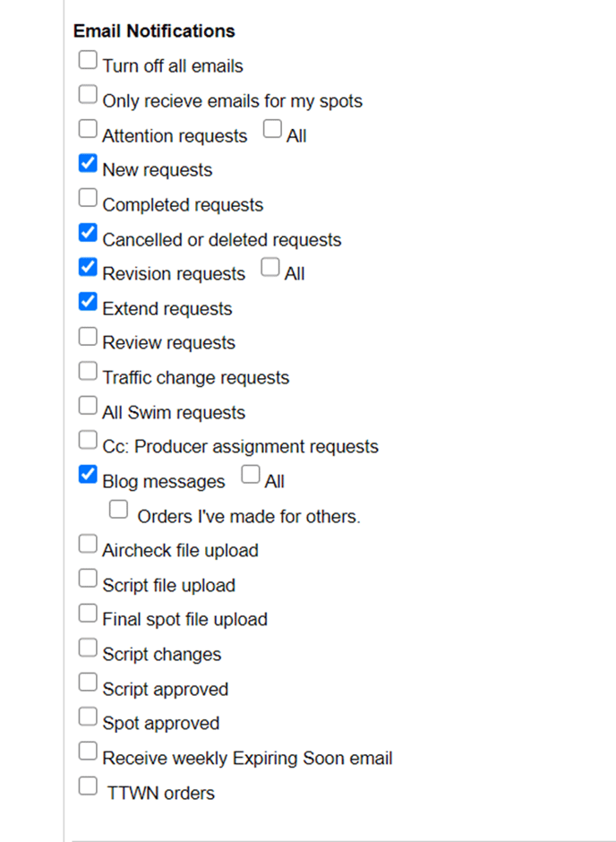Image resolution: width=616 pixels, height=842 pixels.
Task: Enable Final spot file upload emails
Action: point(88,613)
